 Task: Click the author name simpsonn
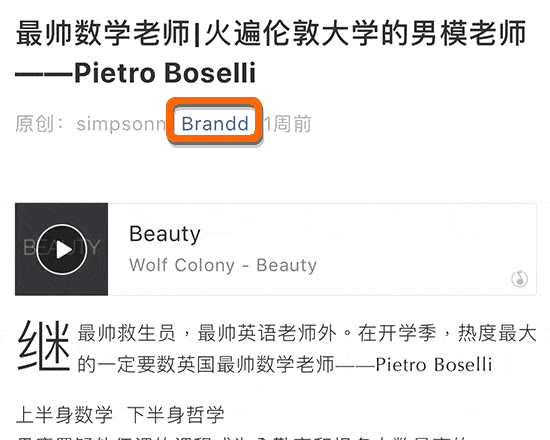click(121, 124)
